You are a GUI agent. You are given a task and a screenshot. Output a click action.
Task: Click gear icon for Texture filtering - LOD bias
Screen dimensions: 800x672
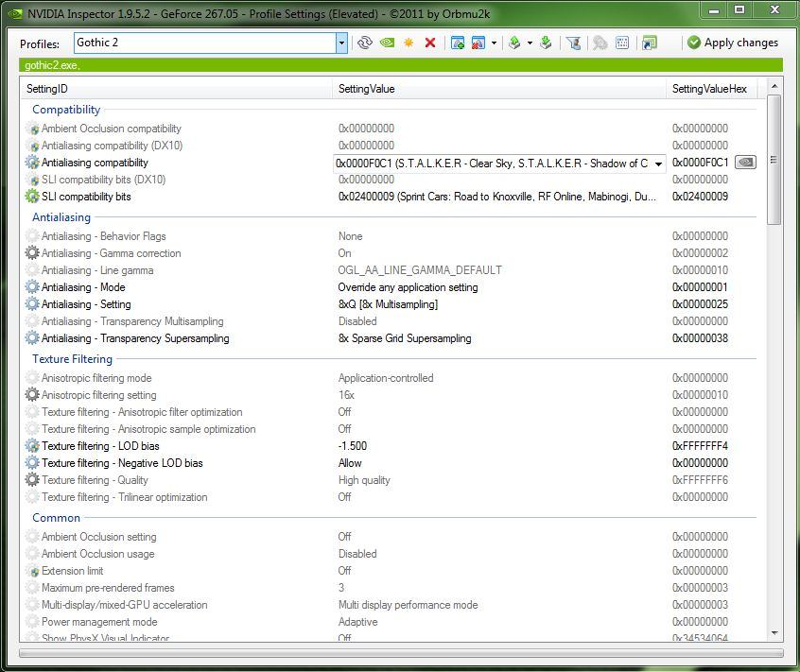pos(32,445)
